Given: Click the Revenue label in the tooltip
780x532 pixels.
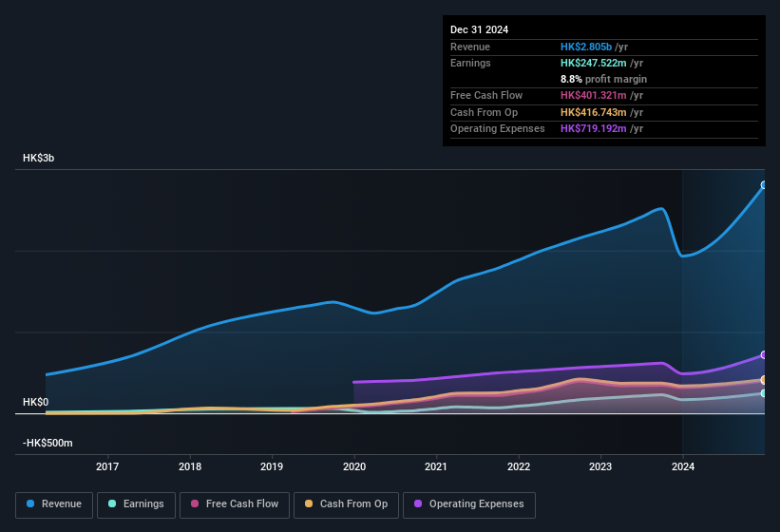Looking at the screenshot, I should pyautogui.click(x=470, y=47).
